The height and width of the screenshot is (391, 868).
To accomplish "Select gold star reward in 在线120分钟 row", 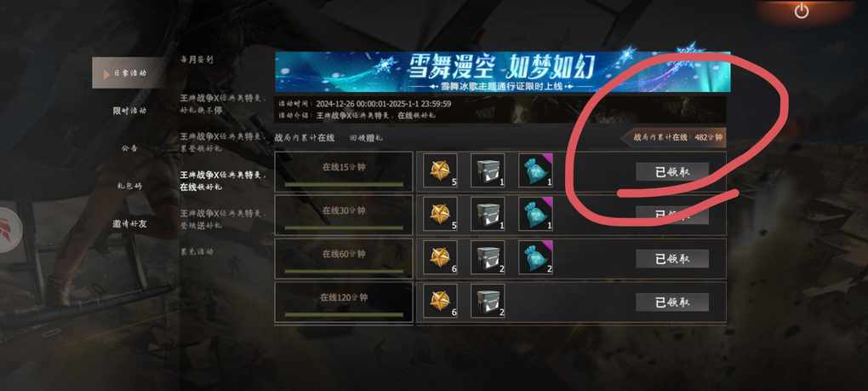I will pyautogui.click(x=440, y=301).
